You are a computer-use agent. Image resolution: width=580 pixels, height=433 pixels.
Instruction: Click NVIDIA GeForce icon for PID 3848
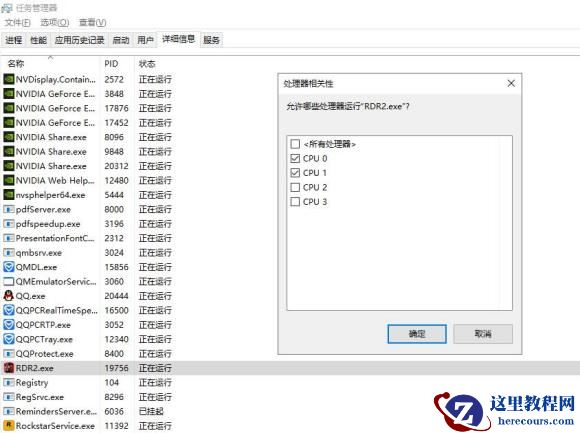click(9, 94)
